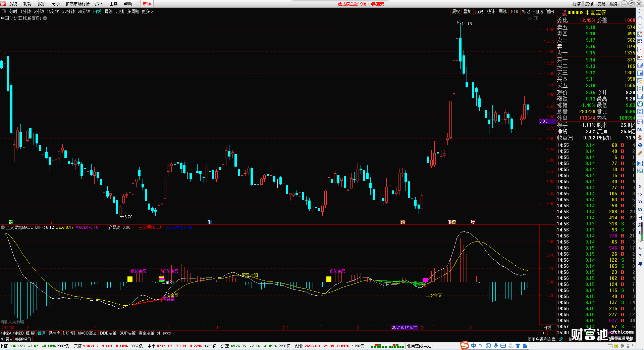Open Sogou emoji face icon
The image size is (644, 350).
click(x=488, y=346)
